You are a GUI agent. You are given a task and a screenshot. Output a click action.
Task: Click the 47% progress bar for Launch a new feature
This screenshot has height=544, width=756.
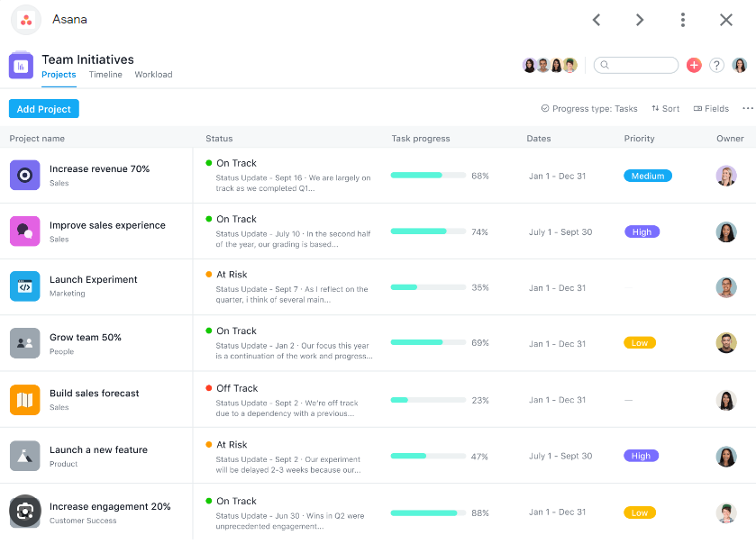tap(428, 456)
